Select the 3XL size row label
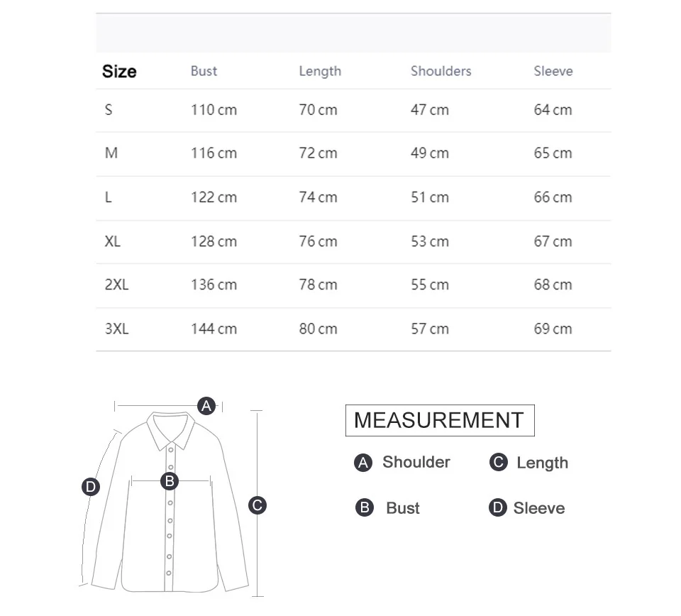Screen dimensions: 681x616 click(x=117, y=329)
